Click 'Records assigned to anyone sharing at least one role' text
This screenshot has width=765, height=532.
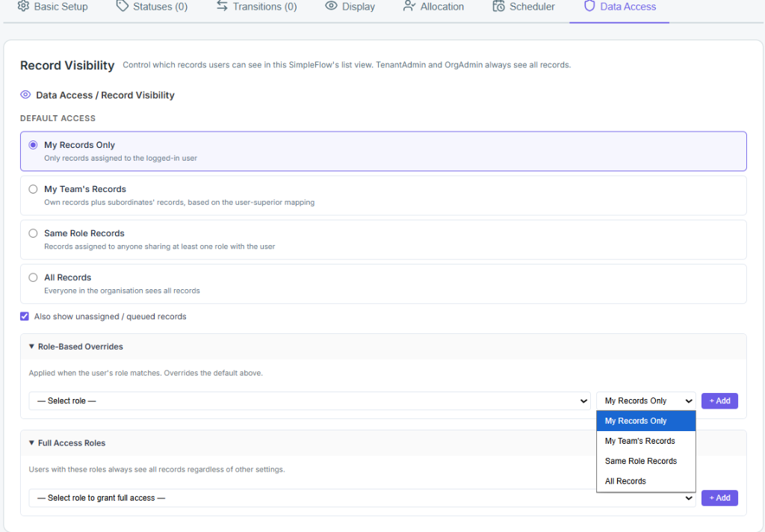point(160,247)
